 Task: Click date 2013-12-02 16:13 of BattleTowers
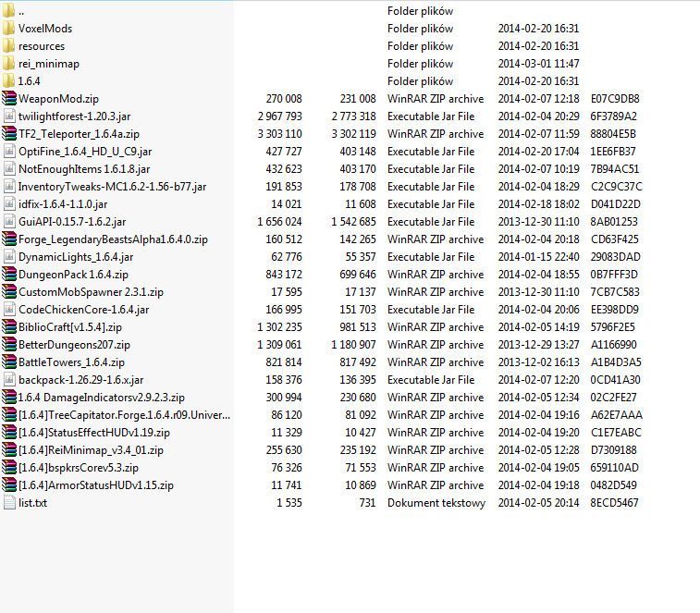pos(539,362)
